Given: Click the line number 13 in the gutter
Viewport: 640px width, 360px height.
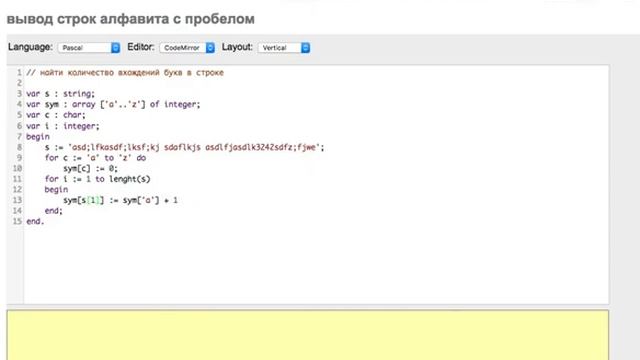Looking at the screenshot, I should 17,200.
